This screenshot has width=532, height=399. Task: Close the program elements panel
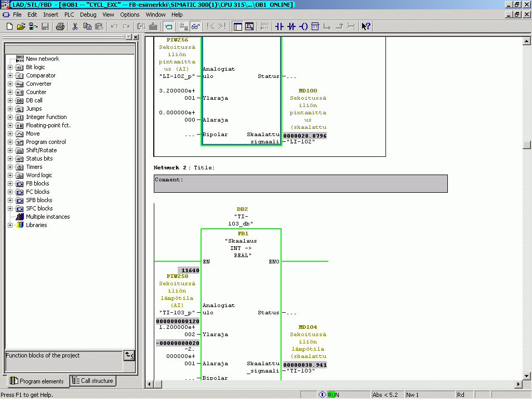(136, 37)
